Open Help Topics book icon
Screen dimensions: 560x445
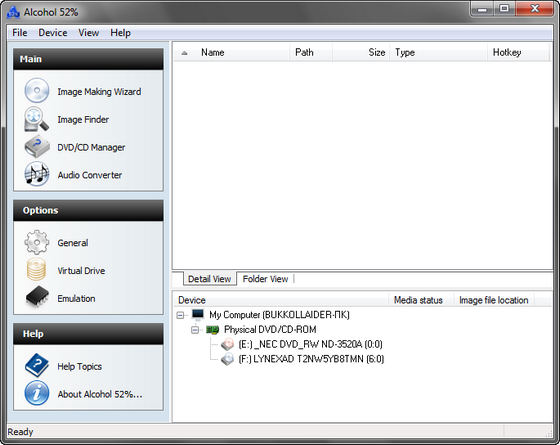pos(37,365)
